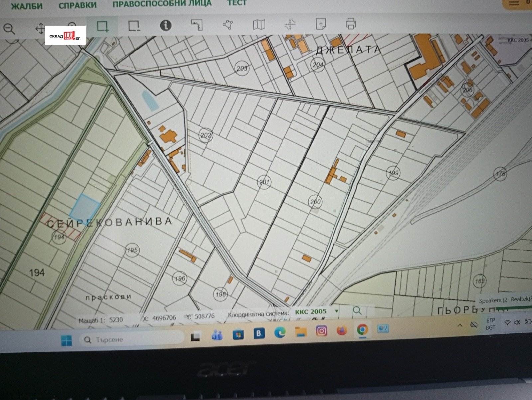Click the print map icon
Screen dimensions: 532x400
(x=351, y=24)
